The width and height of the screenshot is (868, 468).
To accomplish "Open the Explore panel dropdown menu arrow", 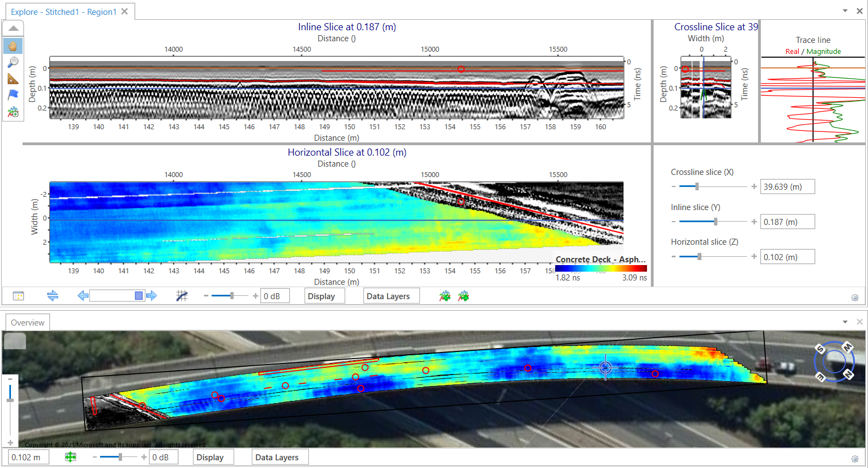I will (x=845, y=11).
